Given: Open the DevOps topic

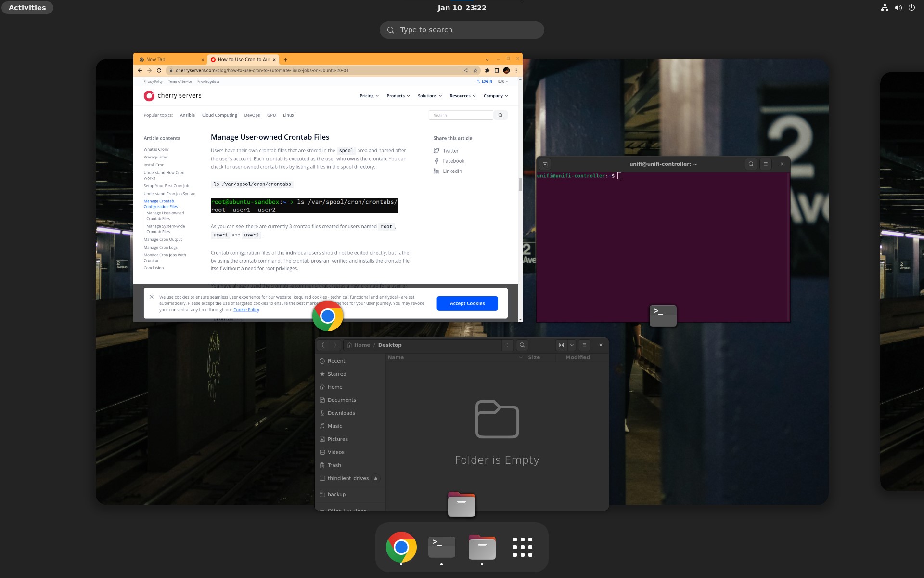Looking at the screenshot, I should [x=252, y=115].
